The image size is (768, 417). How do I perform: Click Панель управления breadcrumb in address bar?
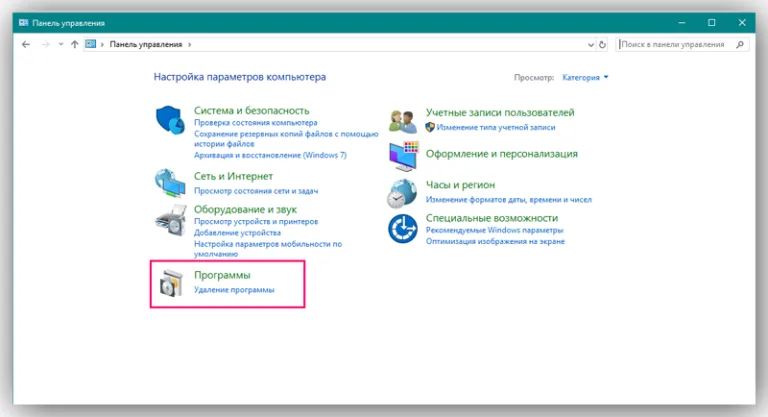145,45
